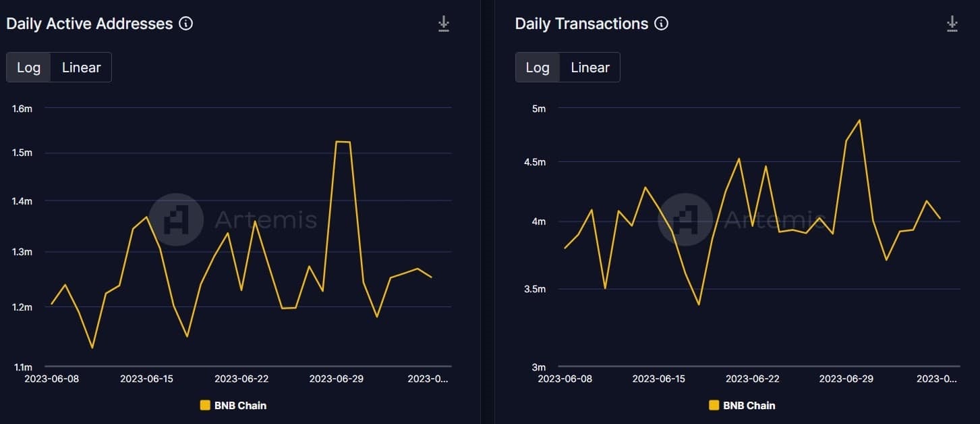Click the 1.6m gridline label on left chart
Screen dimensions: 980x424
point(21,108)
